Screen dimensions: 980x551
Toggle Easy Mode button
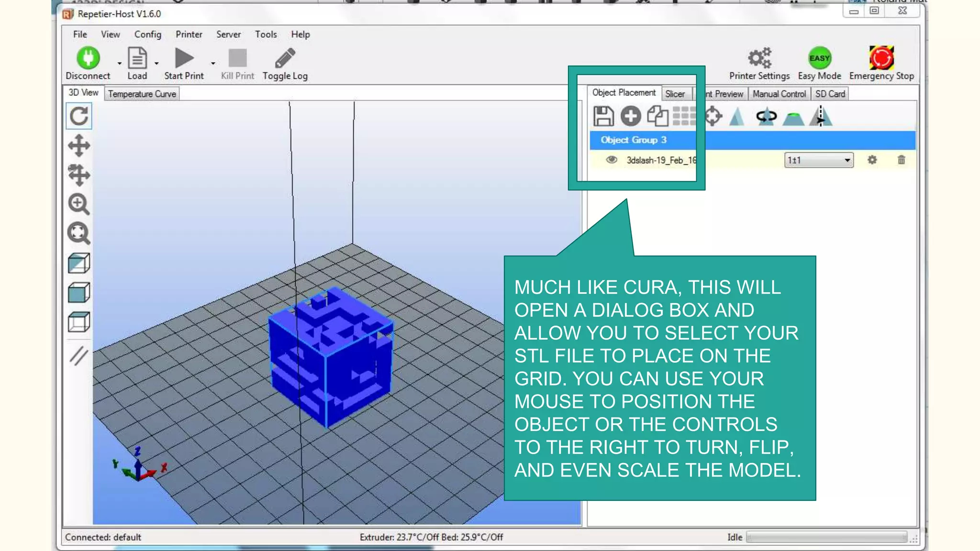pyautogui.click(x=820, y=58)
